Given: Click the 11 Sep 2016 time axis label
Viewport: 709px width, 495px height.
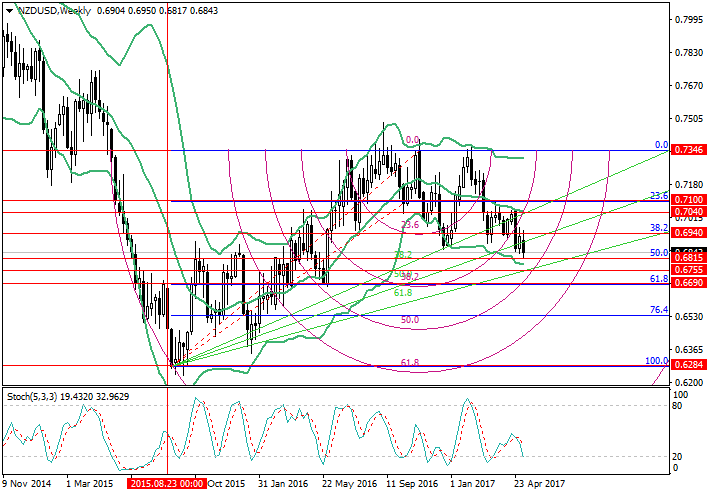Looking at the screenshot, I should (412, 484).
